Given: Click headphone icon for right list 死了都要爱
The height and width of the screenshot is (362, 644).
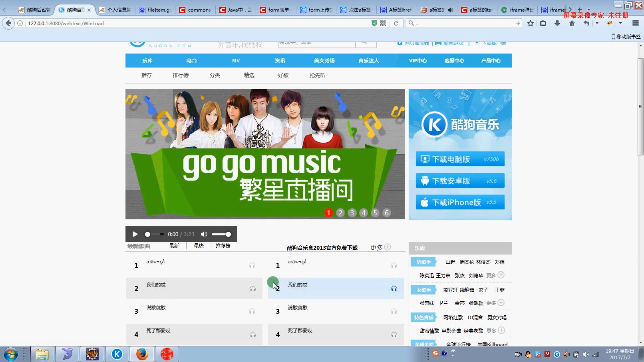Looking at the screenshot, I should click(394, 335).
